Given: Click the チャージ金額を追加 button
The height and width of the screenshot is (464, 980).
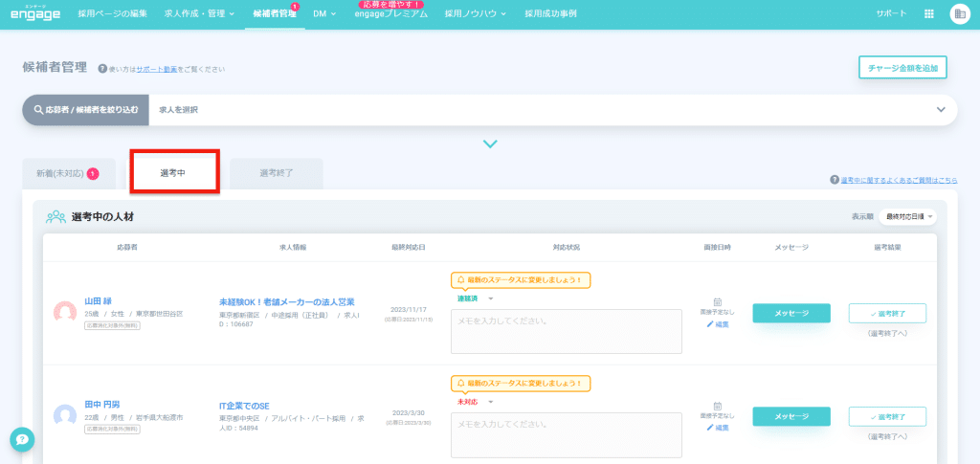Looking at the screenshot, I should pyautogui.click(x=902, y=68).
